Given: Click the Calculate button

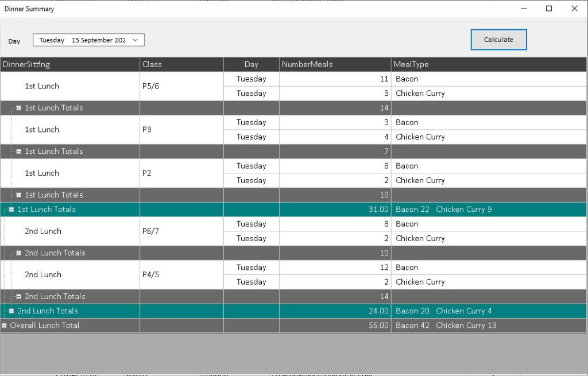Looking at the screenshot, I should [x=498, y=40].
